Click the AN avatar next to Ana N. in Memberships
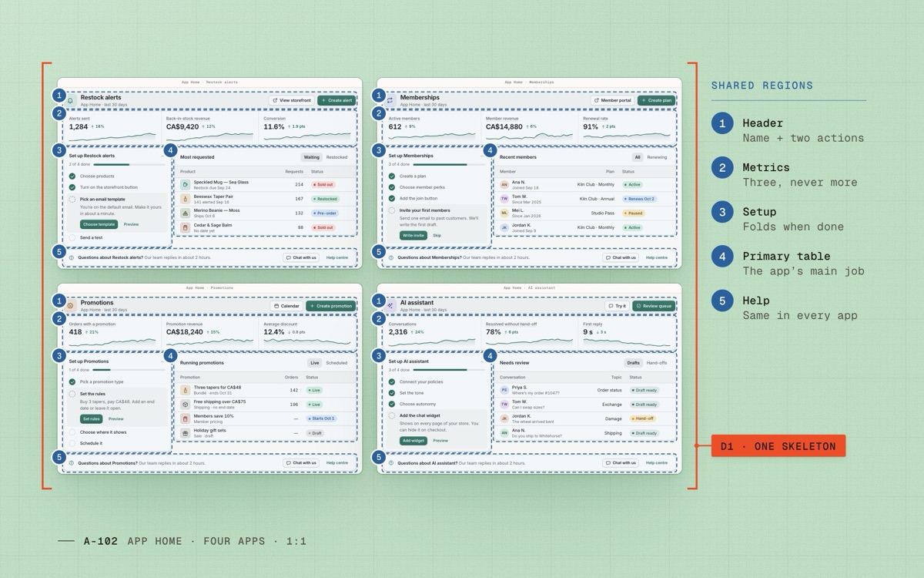 504,185
